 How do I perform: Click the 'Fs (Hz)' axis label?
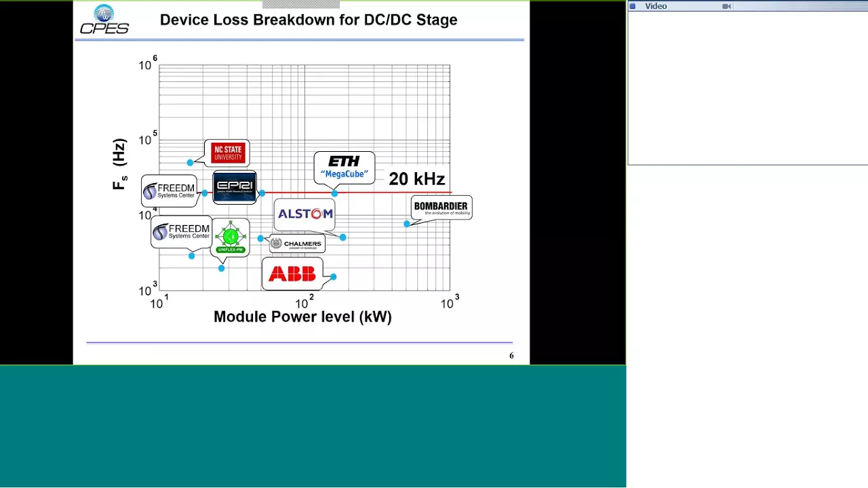[119, 164]
